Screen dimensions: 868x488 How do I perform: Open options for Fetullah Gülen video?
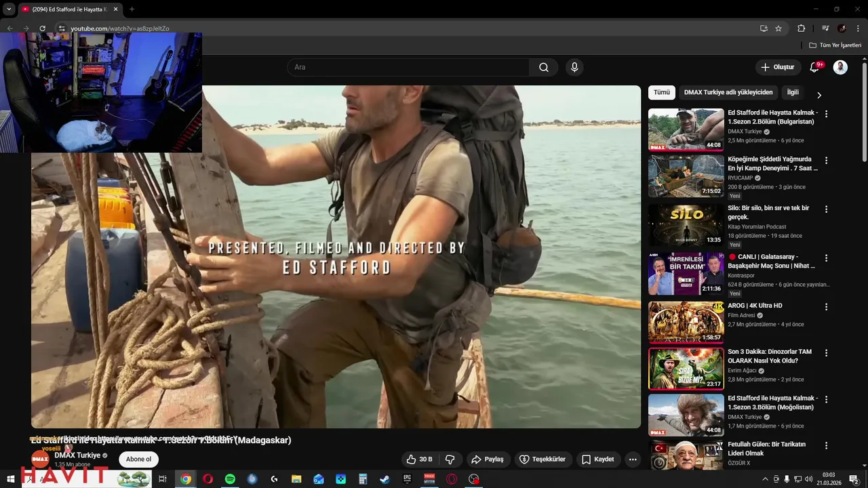(x=826, y=445)
